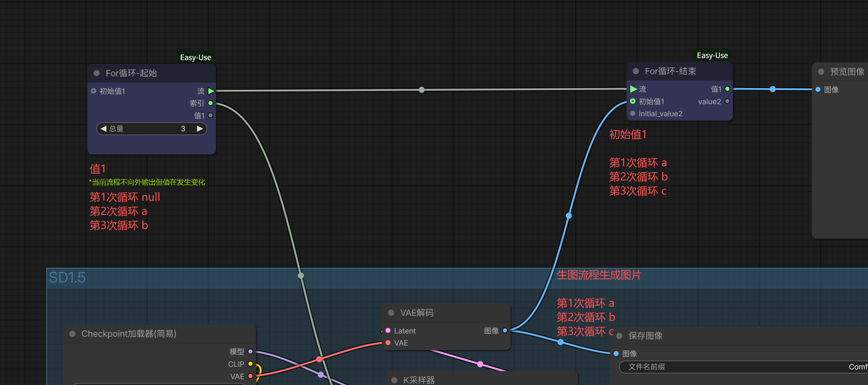Click the value2 output socket on For循环-结束

pos(727,101)
